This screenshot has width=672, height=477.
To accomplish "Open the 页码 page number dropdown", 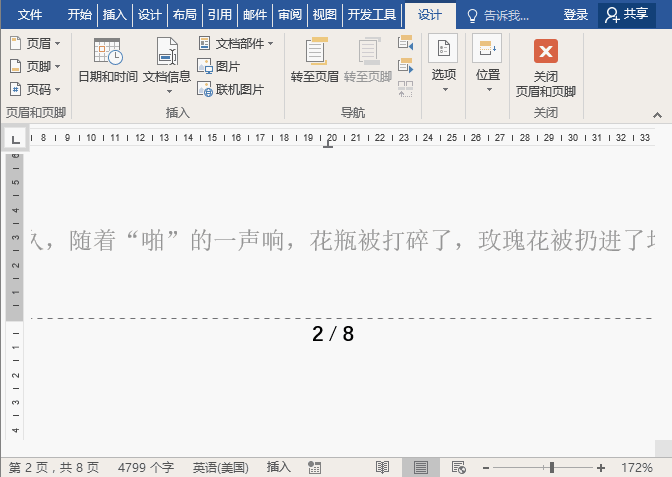I will click(35, 90).
